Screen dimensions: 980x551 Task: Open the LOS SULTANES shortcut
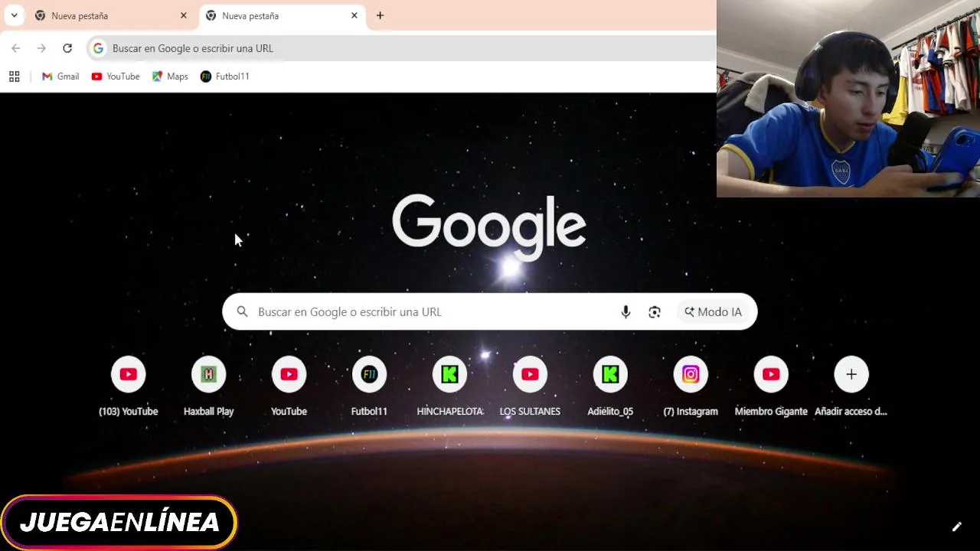(x=530, y=386)
